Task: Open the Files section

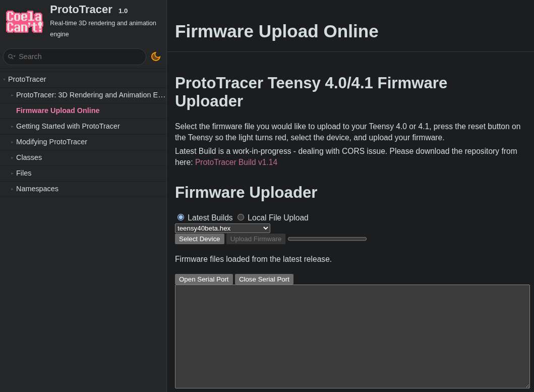Action: pyautogui.click(x=24, y=174)
